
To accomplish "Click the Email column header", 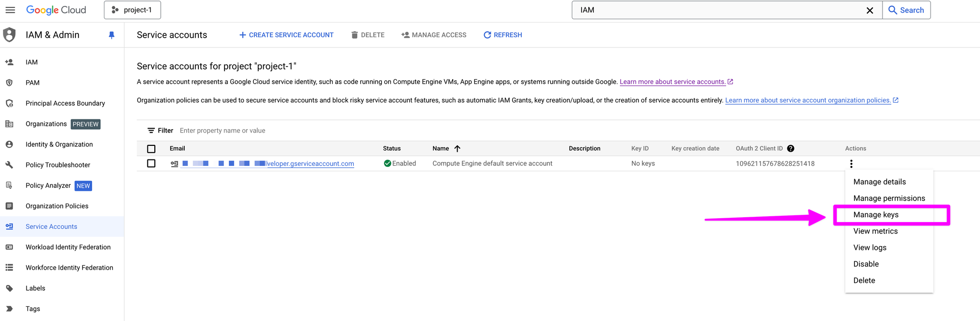I will click(177, 148).
